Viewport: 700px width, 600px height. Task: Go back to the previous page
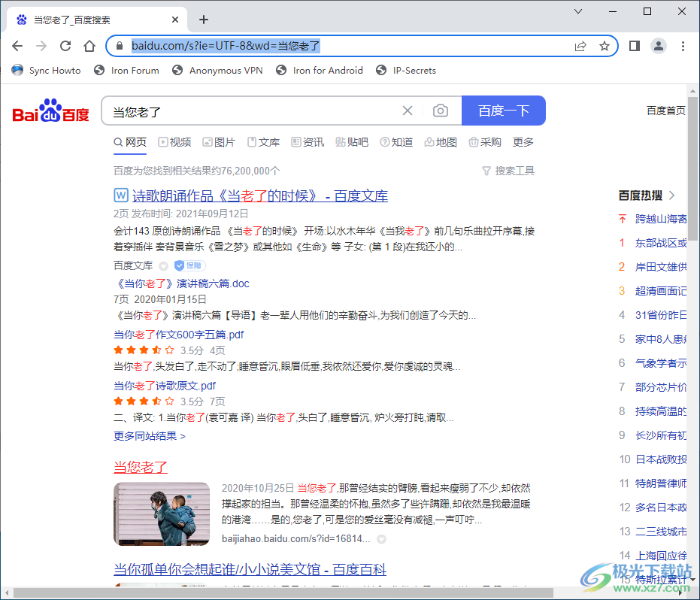click(x=17, y=46)
